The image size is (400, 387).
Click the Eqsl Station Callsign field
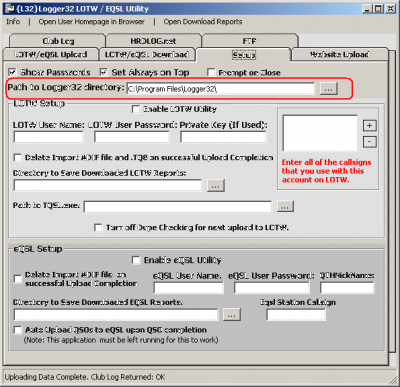point(296,315)
